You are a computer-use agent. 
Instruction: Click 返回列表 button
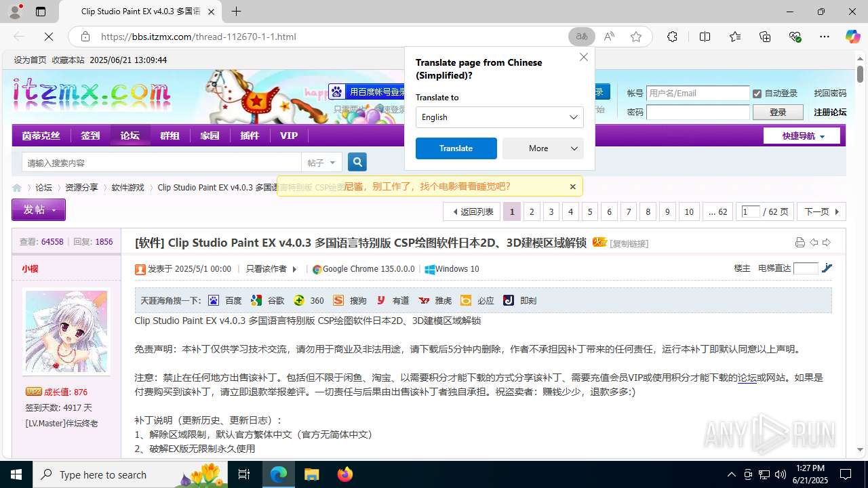[473, 212]
